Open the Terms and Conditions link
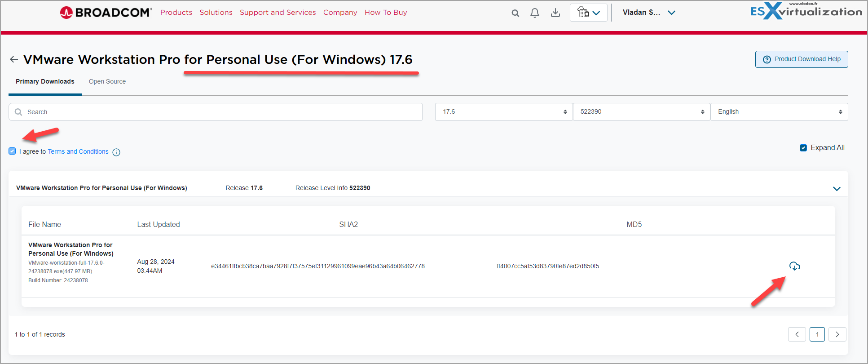The height and width of the screenshot is (364, 868). (x=78, y=151)
